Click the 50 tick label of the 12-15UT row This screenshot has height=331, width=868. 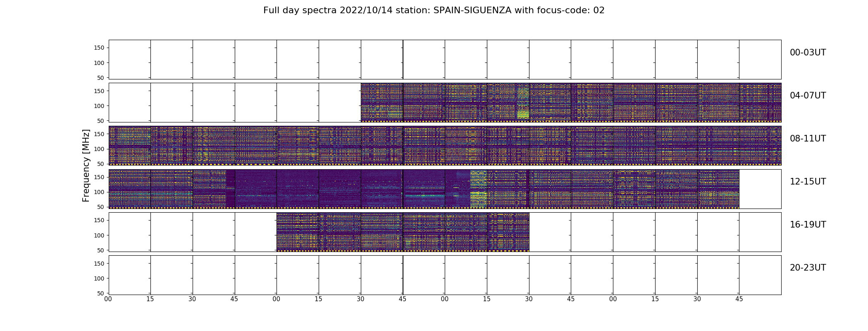[101, 207]
